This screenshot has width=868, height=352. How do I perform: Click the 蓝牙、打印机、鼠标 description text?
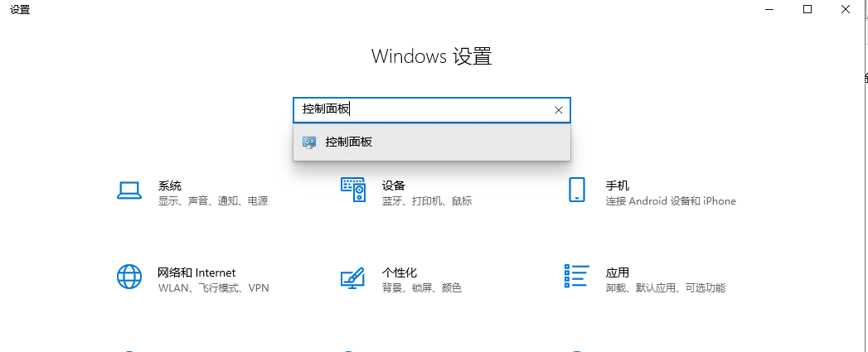427,201
